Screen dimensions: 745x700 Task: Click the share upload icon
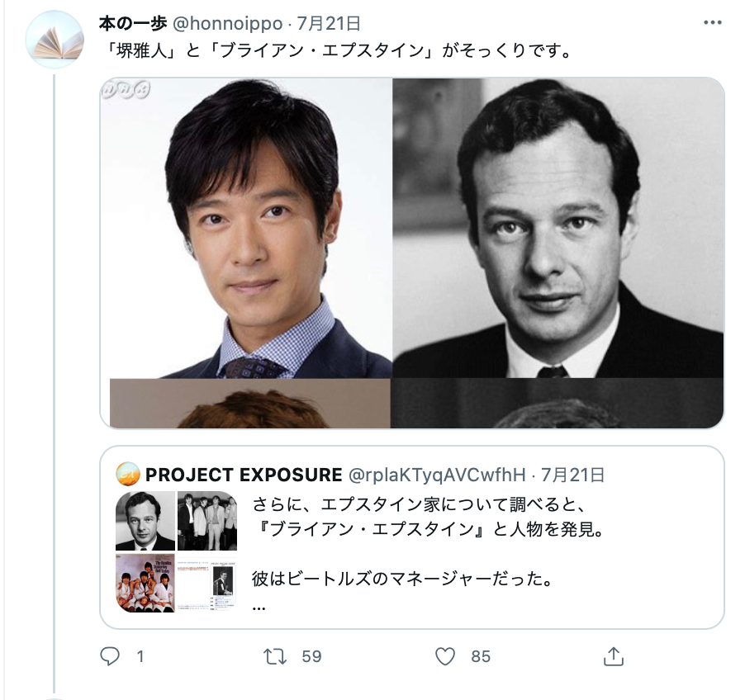613,656
